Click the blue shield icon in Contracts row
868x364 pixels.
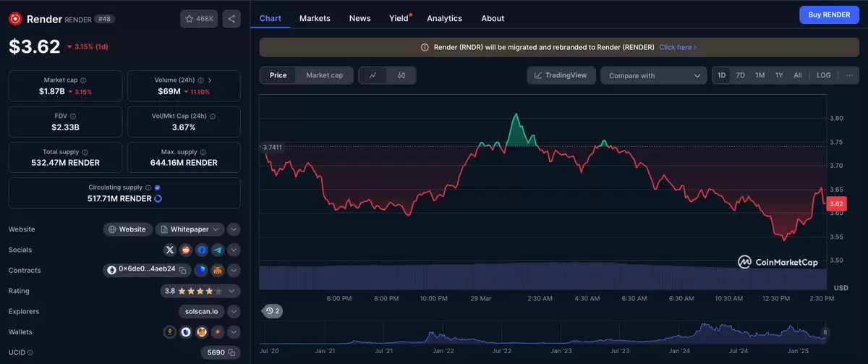[202, 270]
